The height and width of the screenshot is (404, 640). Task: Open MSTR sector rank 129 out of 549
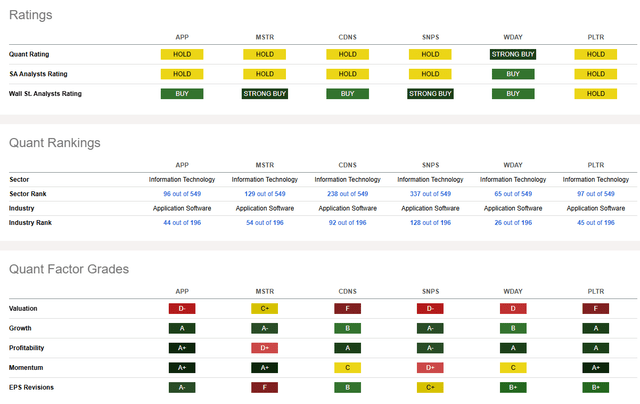(265, 194)
